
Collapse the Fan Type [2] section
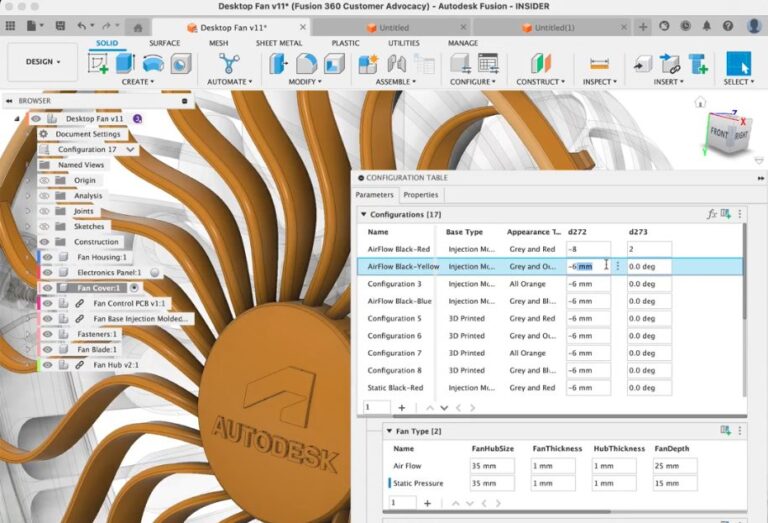pyautogui.click(x=388, y=431)
